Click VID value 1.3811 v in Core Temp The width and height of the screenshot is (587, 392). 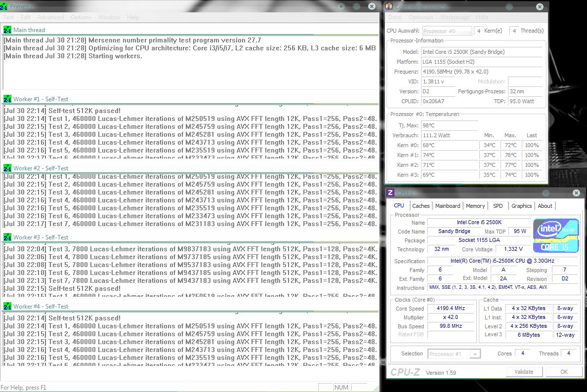(x=438, y=81)
